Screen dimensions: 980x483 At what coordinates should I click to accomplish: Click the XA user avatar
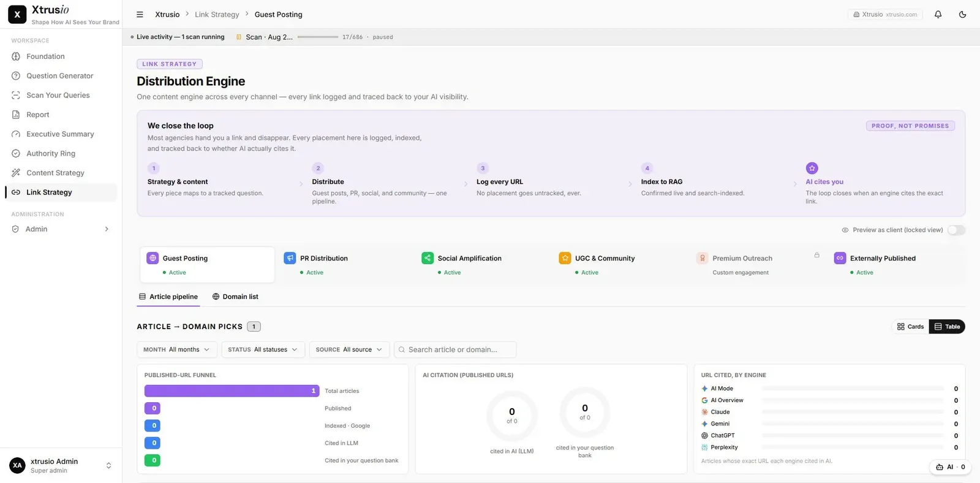(17, 466)
